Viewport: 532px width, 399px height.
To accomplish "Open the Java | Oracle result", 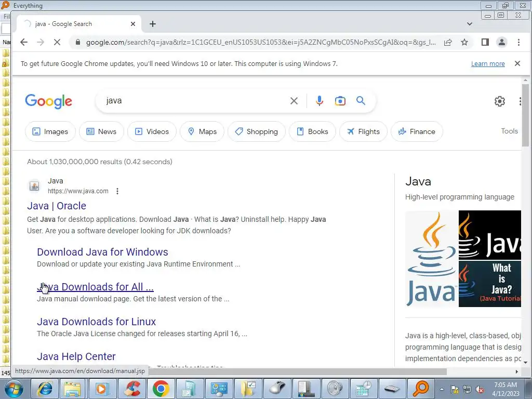I will point(57,206).
